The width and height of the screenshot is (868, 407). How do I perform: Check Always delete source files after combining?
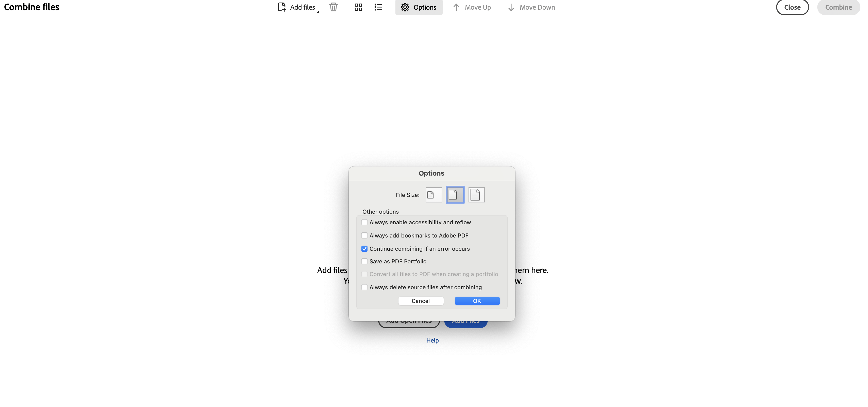[x=365, y=287]
